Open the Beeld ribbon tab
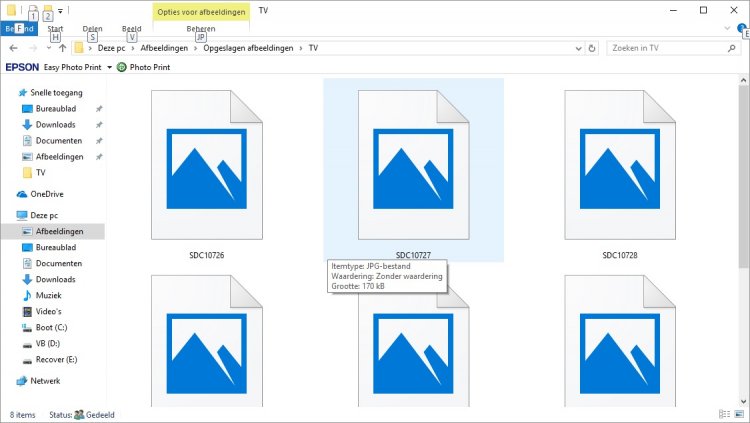750x423 pixels. click(131, 29)
